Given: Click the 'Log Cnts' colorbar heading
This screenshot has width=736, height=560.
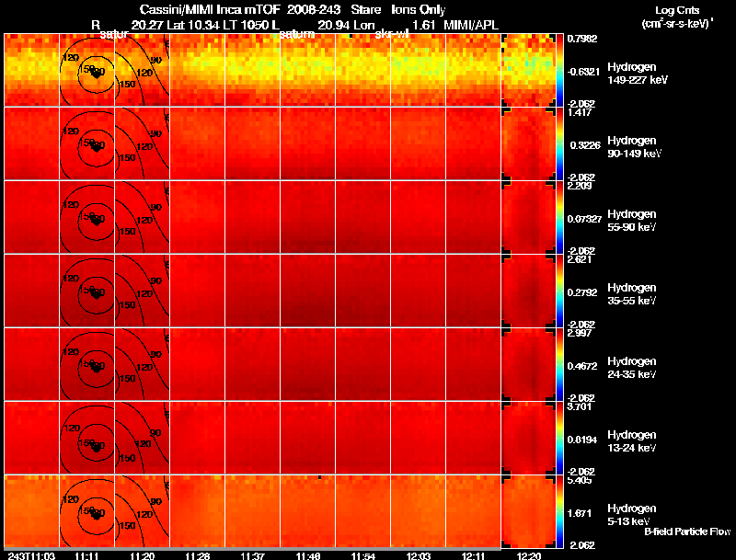Looking at the screenshot, I should coord(676,10).
